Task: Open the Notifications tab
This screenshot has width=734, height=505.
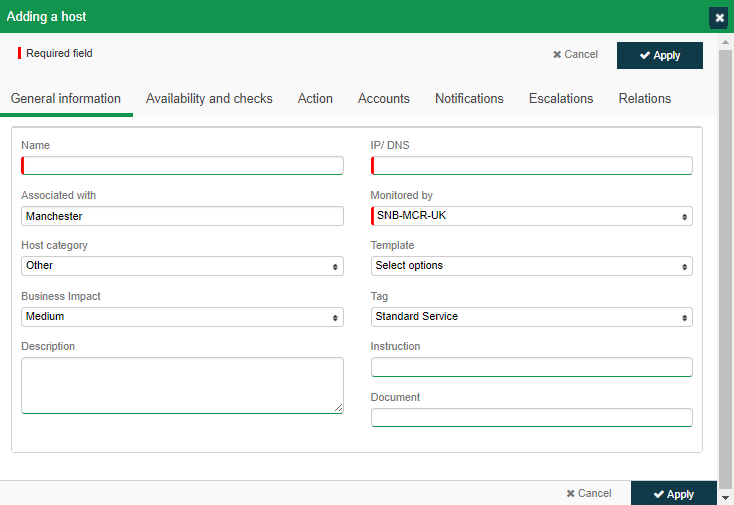Action: pyautogui.click(x=469, y=99)
